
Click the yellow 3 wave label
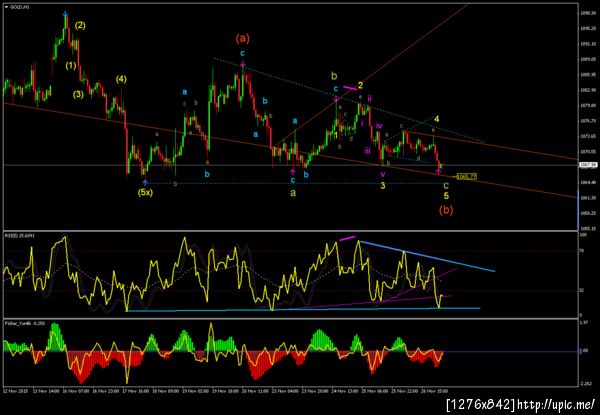[x=382, y=186]
